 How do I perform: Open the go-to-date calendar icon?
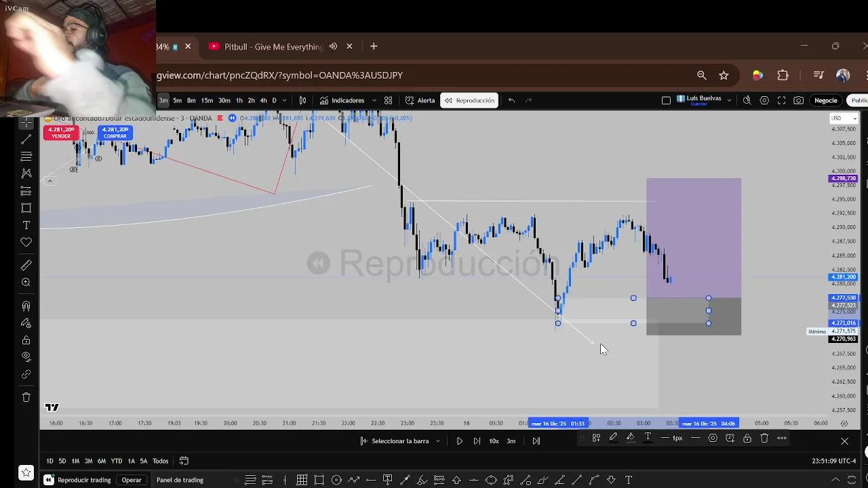(x=184, y=461)
